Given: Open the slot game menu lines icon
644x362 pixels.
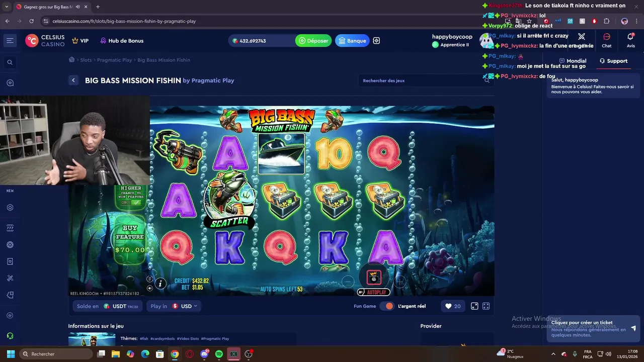Looking at the screenshot, I should pyautogui.click(x=149, y=279).
